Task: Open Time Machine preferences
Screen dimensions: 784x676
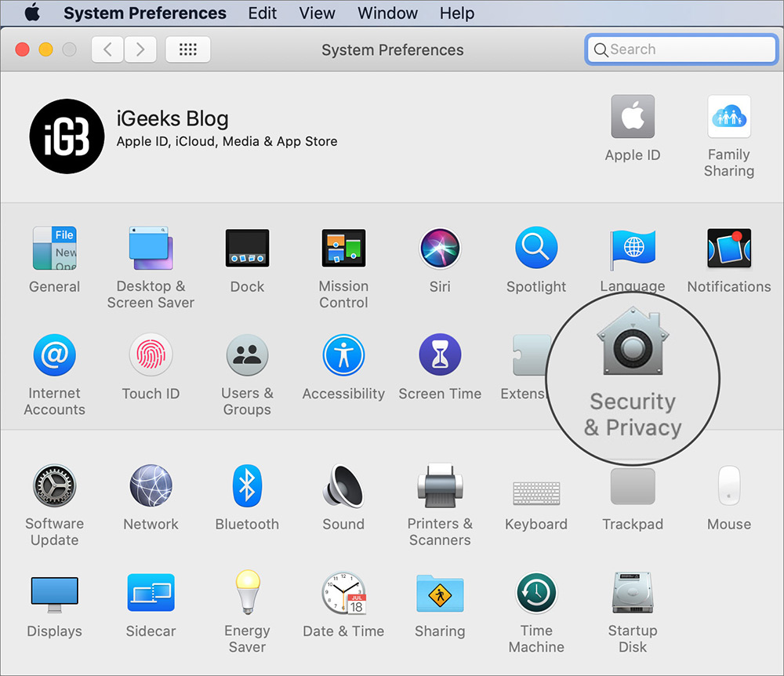Action: (x=536, y=593)
